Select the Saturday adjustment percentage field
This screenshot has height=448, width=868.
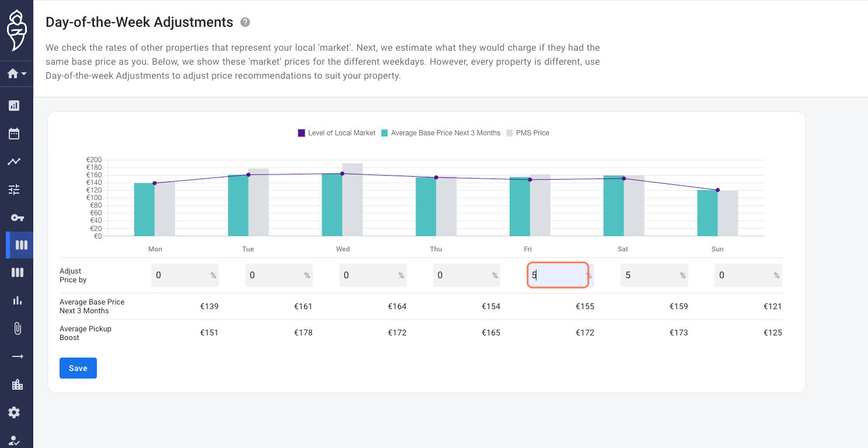[x=654, y=275]
